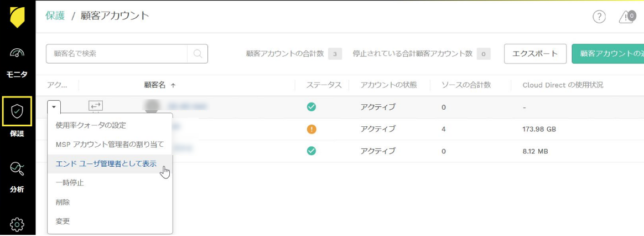Image resolution: width=644 pixels, height=236 pixels.
Task: Select the 保護 shield icon in sidebar
Action: (17, 111)
